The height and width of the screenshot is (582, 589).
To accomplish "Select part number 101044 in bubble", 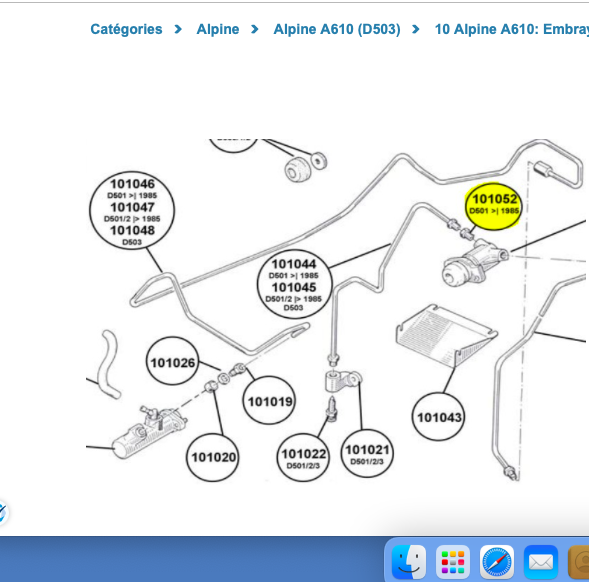I will pyautogui.click(x=294, y=264).
